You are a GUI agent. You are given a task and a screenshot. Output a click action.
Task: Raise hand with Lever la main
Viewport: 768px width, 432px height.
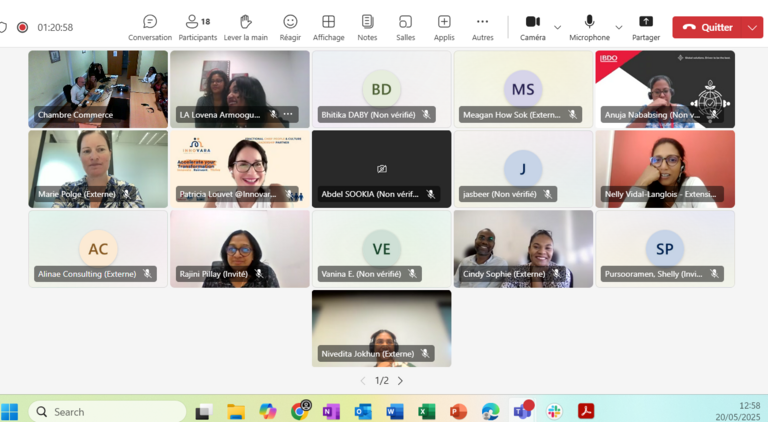pos(245,27)
